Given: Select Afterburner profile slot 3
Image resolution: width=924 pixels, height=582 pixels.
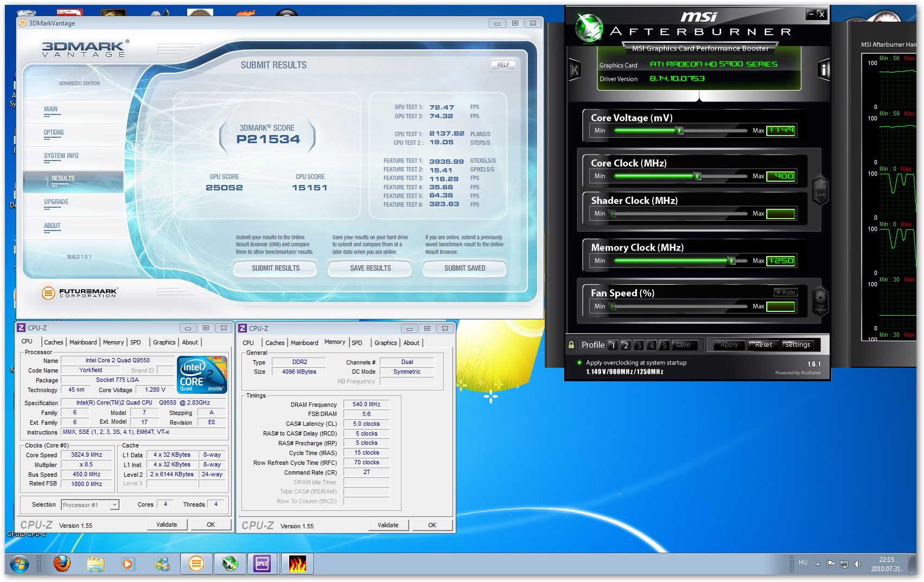Looking at the screenshot, I should coord(639,345).
